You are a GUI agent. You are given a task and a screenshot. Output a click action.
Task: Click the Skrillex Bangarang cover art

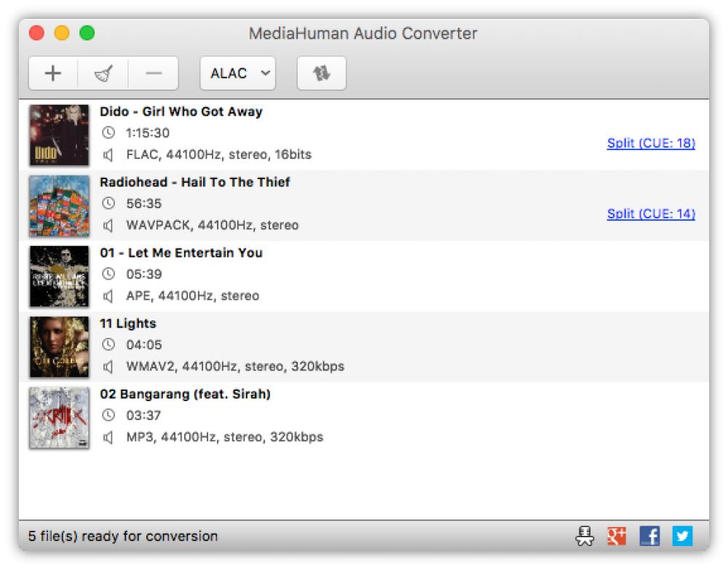pos(59,416)
